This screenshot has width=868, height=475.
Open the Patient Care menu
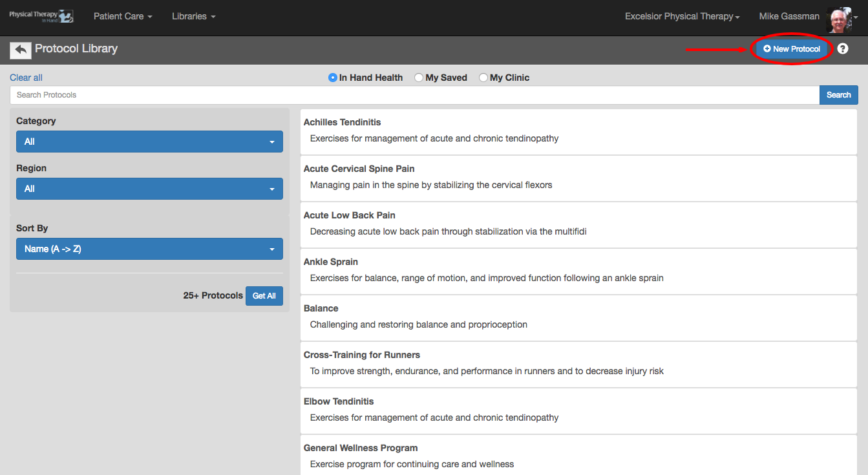123,16
